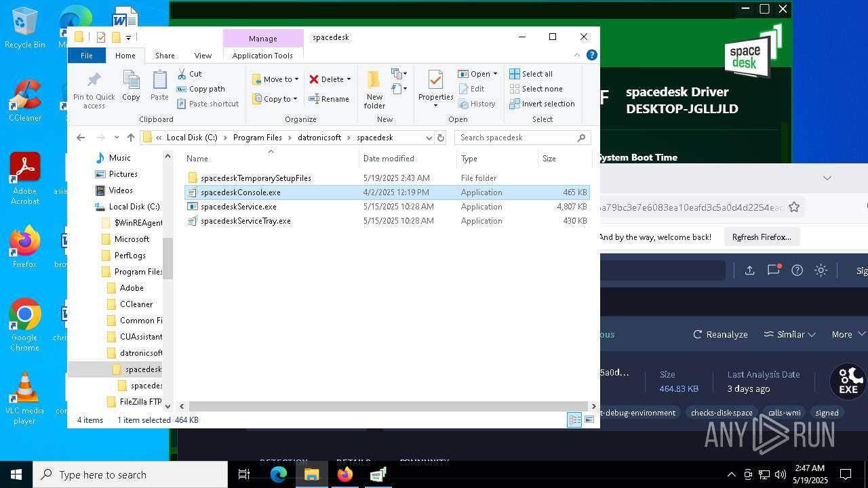Click Invert selection
Viewport: 868px width, 488px height.
[542, 104]
